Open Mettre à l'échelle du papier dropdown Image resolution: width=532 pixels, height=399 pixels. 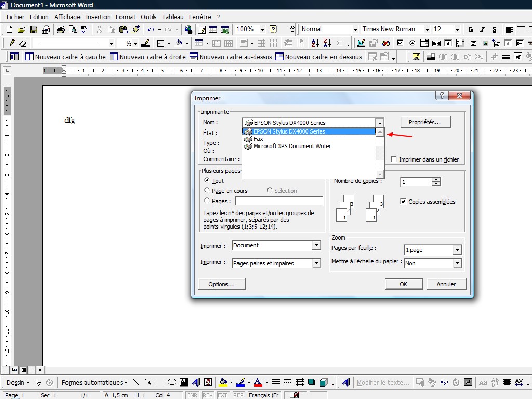coord(457,263)
